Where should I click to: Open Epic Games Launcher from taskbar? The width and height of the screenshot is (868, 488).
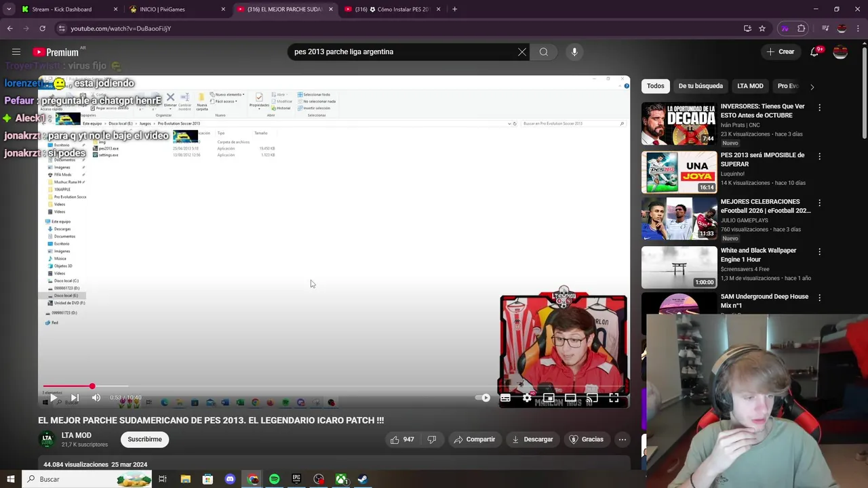pos(296,479)
